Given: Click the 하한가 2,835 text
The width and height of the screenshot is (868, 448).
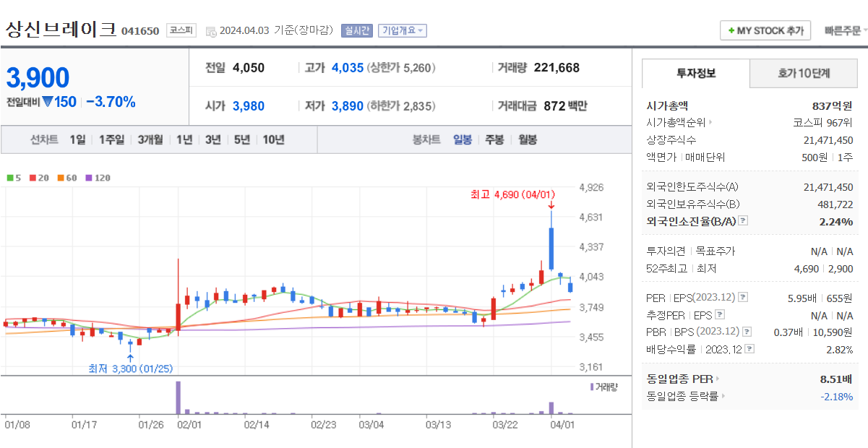Looking at the screenshot, I should tap(402, 105).
